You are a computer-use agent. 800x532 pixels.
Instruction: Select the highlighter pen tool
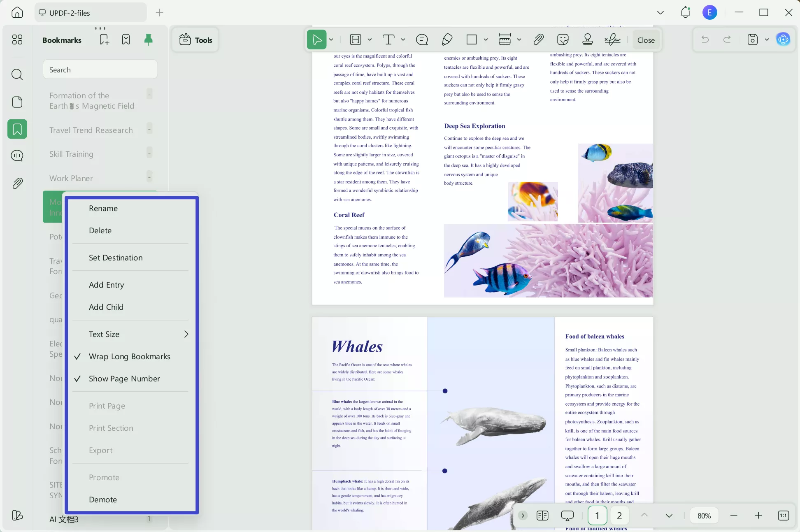point(447,39)
